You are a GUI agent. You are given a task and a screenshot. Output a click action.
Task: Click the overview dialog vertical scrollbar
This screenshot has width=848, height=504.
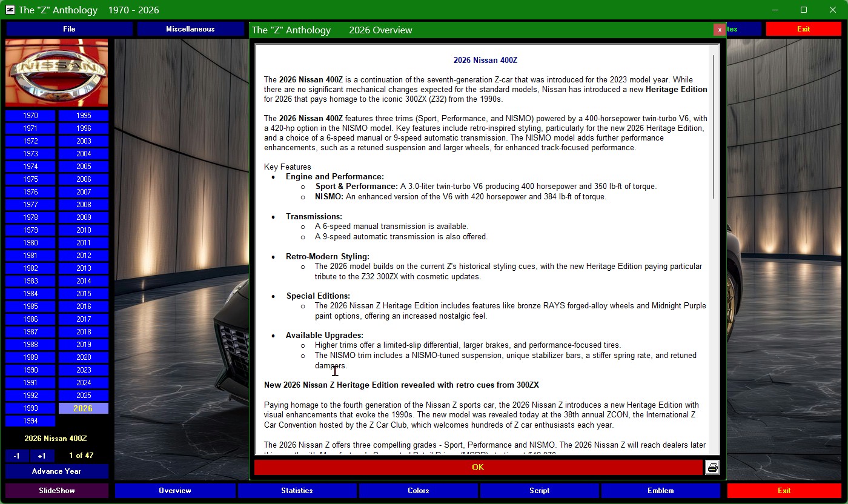[x=714, y=127]
